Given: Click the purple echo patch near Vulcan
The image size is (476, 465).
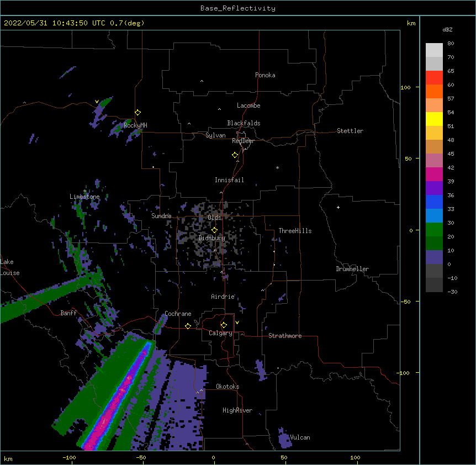Looking at the screenshot, I should pyautogui.click(x=284, y=438).
